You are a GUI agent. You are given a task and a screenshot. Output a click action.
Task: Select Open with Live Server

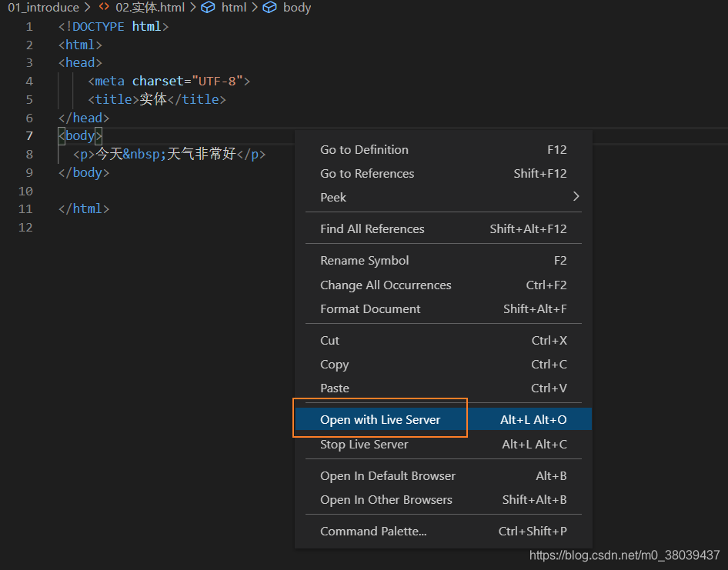[443, 419]
